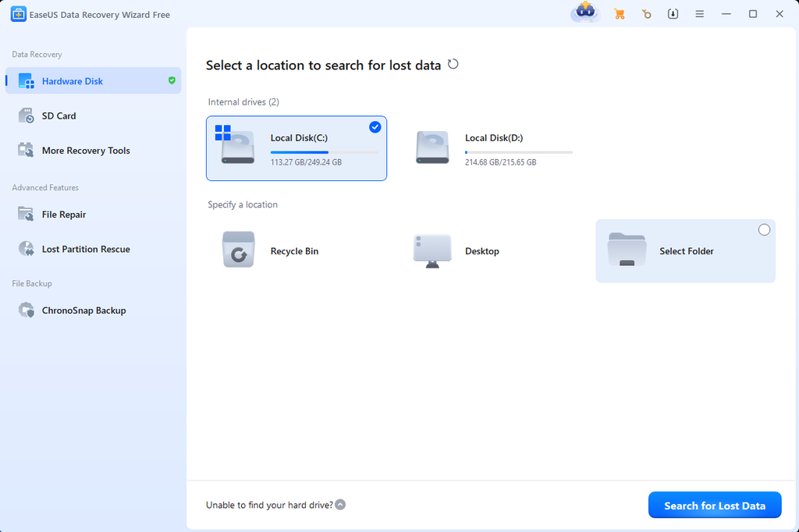Click the Hardware Disk sidebar icon
Screen dimensions: 799x532
tap(26, 81)
